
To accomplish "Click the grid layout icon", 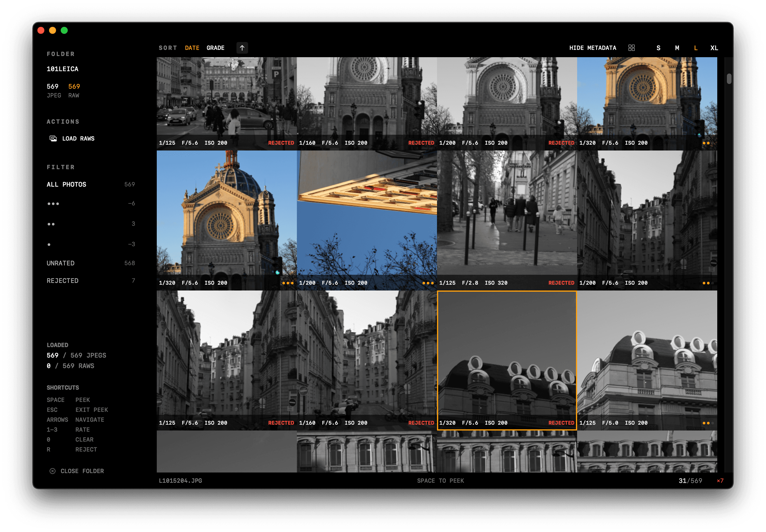I will click(631, 48).
